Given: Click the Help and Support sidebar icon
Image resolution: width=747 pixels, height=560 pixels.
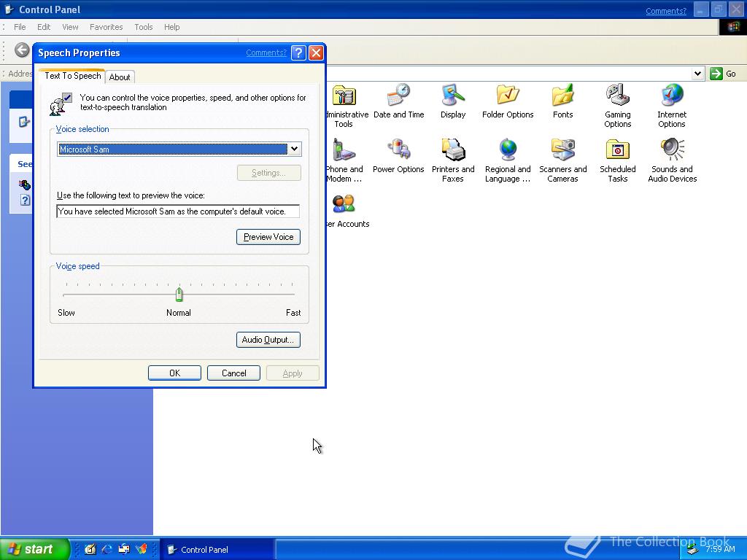Looking at the screenshot, I should click(x=25, y=201).
